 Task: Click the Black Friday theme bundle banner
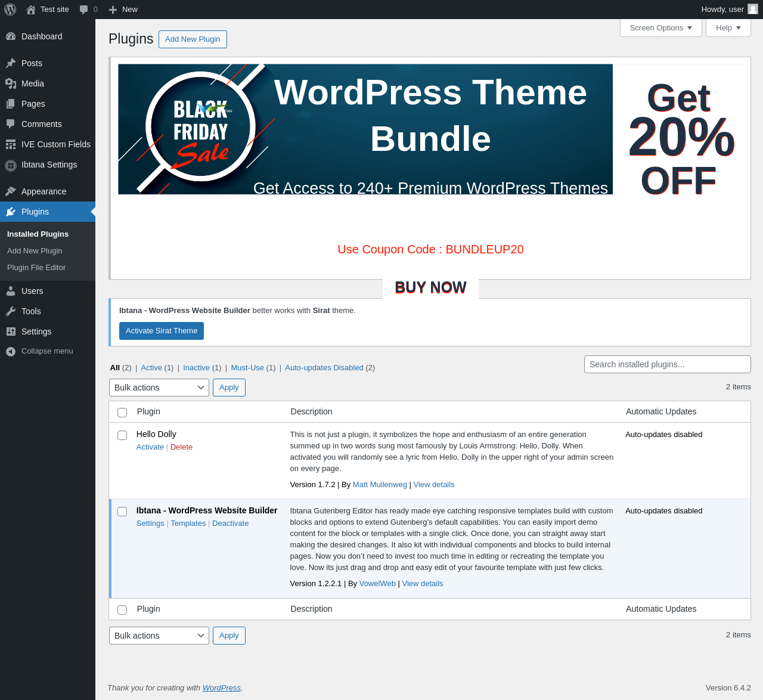(x=365, y=129)
